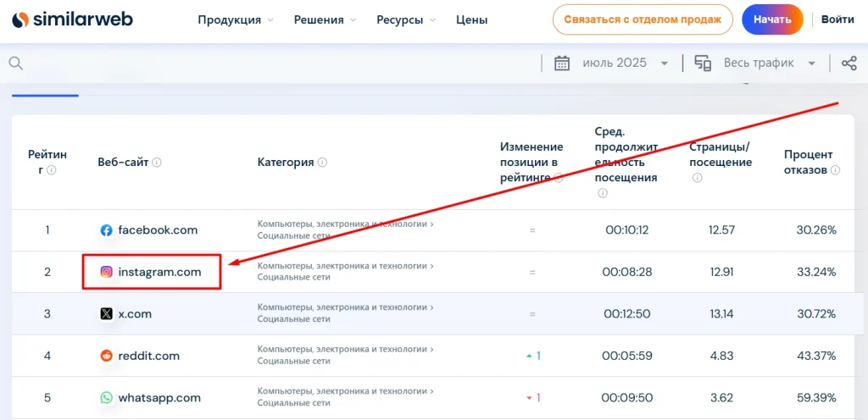
Task: Click bounce rate 33.24%
Action: point(816,272)
